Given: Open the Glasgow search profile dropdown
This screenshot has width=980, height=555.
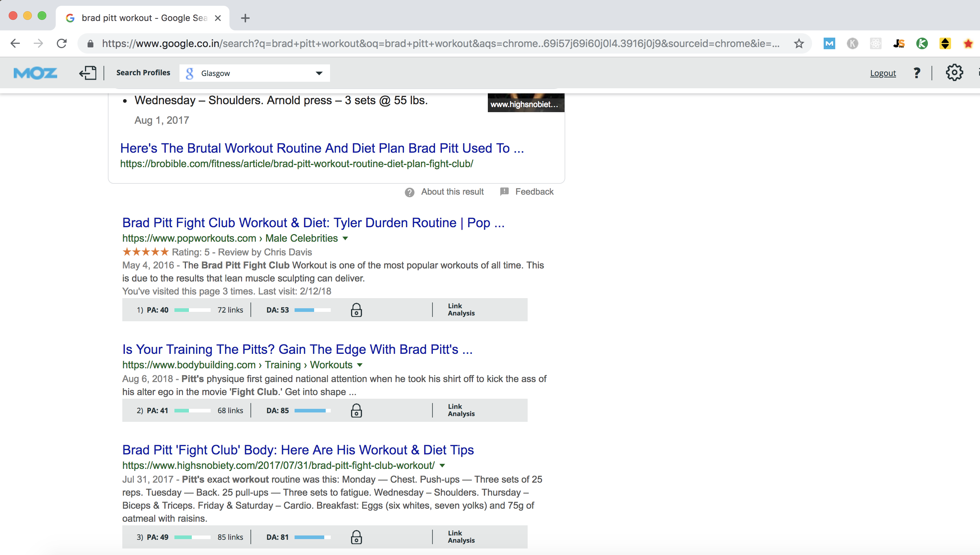Looking at the screenshot, I should pyautogui.click(x=255, y=73).
